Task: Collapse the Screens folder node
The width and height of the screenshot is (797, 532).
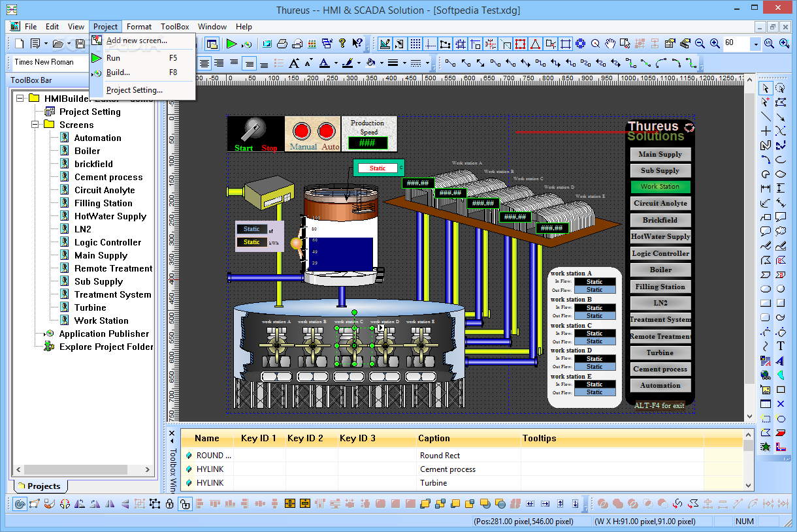Action: point(35,124)
